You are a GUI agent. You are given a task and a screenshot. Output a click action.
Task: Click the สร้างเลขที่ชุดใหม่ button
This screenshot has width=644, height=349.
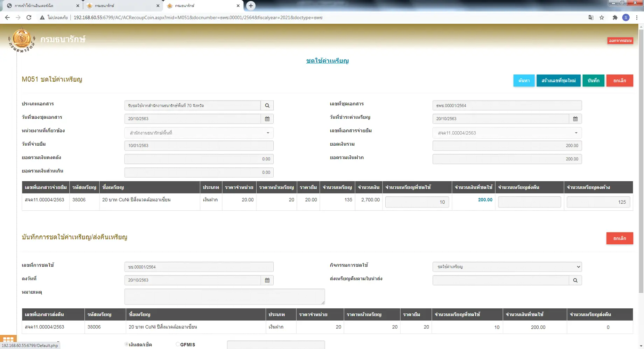click(558, 81)
